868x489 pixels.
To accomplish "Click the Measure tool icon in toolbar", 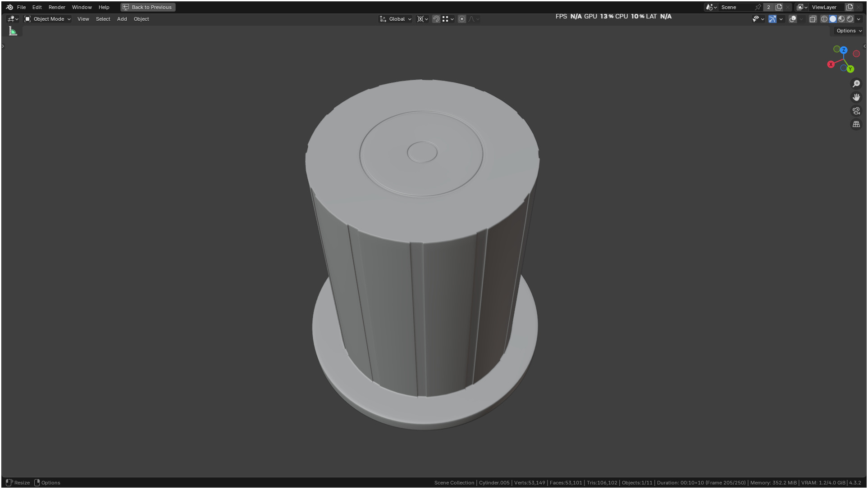I will coord(13,31).
